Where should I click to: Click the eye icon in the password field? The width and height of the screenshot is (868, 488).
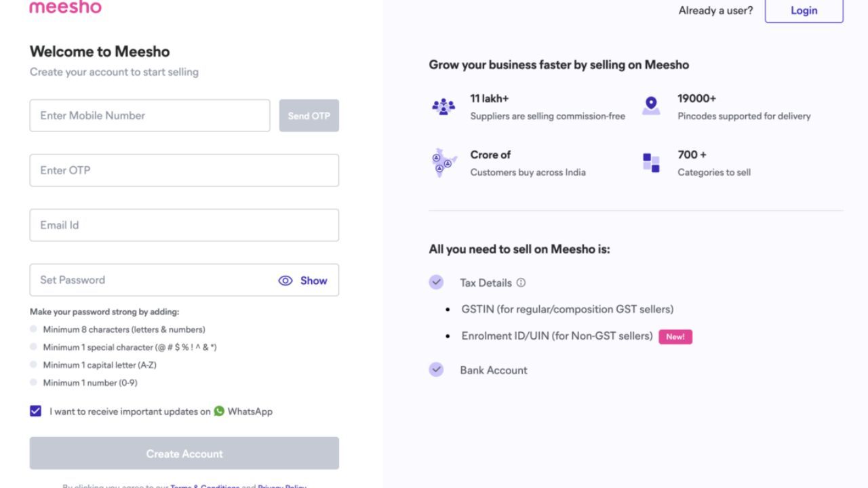pos(285,280)
